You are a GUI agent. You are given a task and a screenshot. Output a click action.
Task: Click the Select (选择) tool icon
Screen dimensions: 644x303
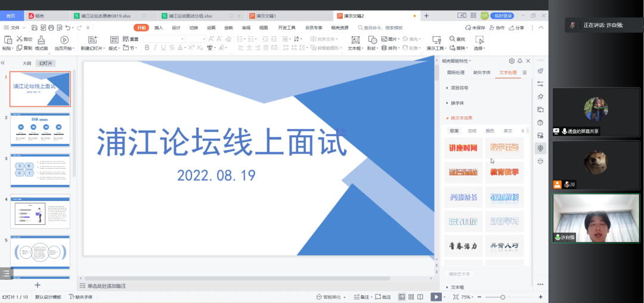[x=479, y=39]
